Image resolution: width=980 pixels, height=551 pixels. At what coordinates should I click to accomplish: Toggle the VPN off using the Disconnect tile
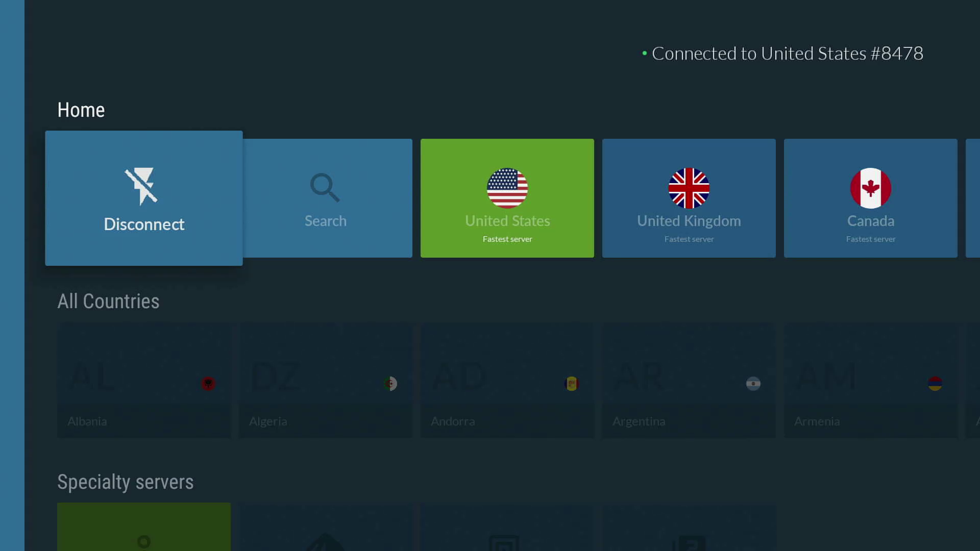tap(143, 198)
